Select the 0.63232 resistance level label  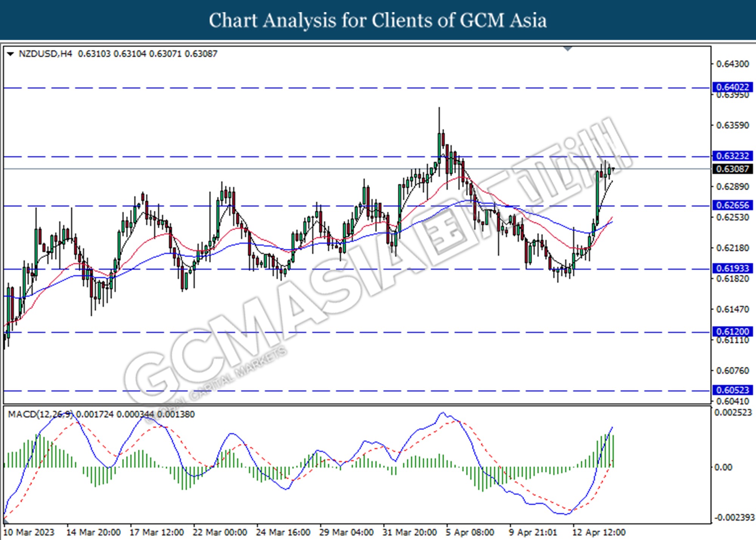[x=732, y=156]
